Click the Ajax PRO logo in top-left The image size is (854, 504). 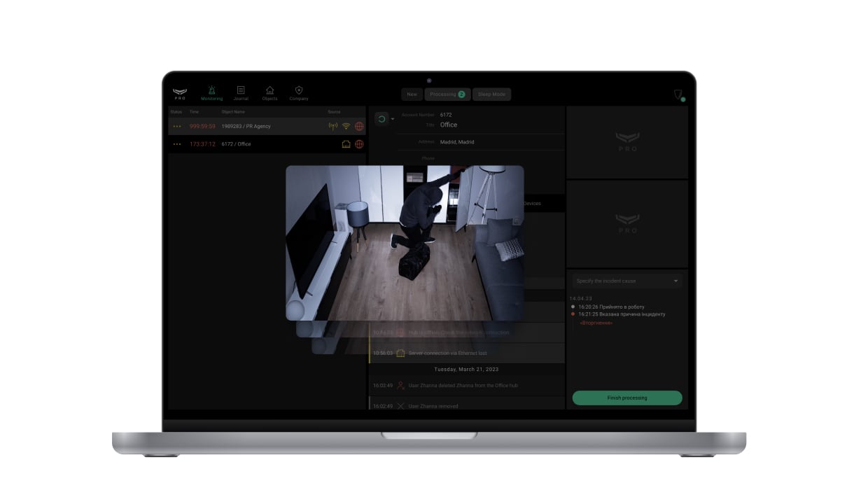180,93
